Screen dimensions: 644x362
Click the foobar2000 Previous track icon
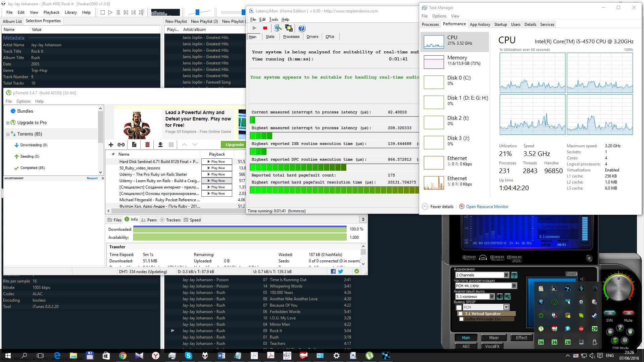(126, 12)
